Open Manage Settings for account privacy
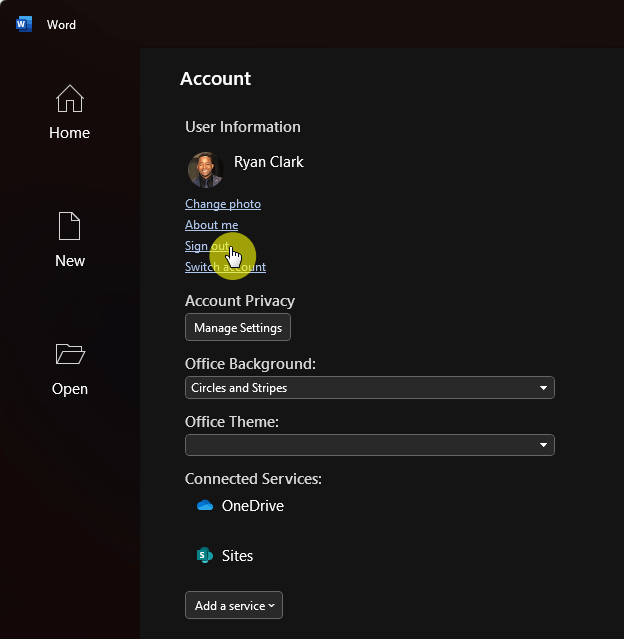This screenshot has width=624, height=639. coord(238,327)
